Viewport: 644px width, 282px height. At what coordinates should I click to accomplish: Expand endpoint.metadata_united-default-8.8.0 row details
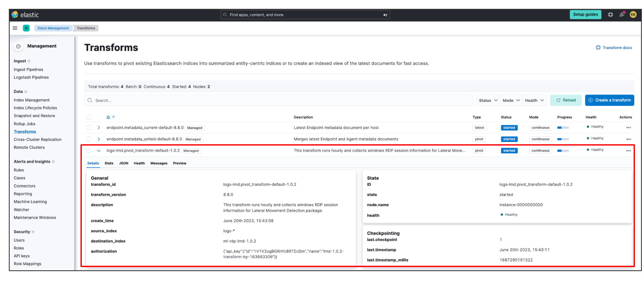(99, 139)
